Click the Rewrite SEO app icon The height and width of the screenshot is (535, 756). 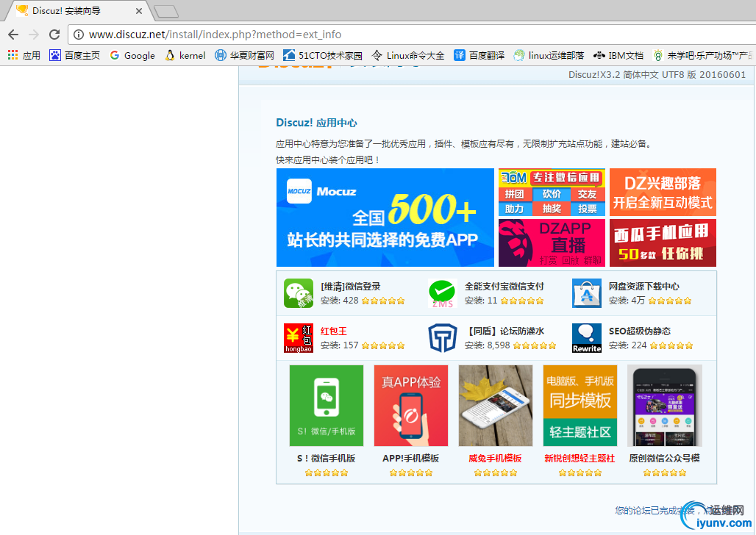point(587,338)
